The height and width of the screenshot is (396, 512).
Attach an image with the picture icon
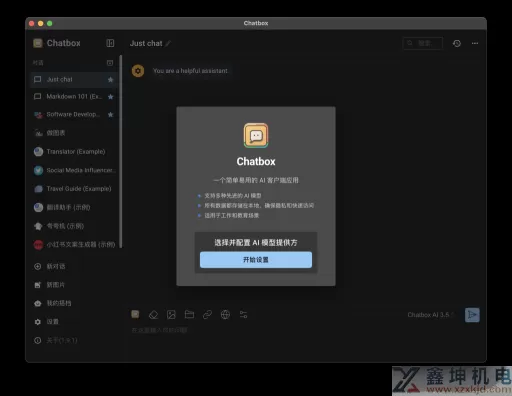[x=171, y=314]
